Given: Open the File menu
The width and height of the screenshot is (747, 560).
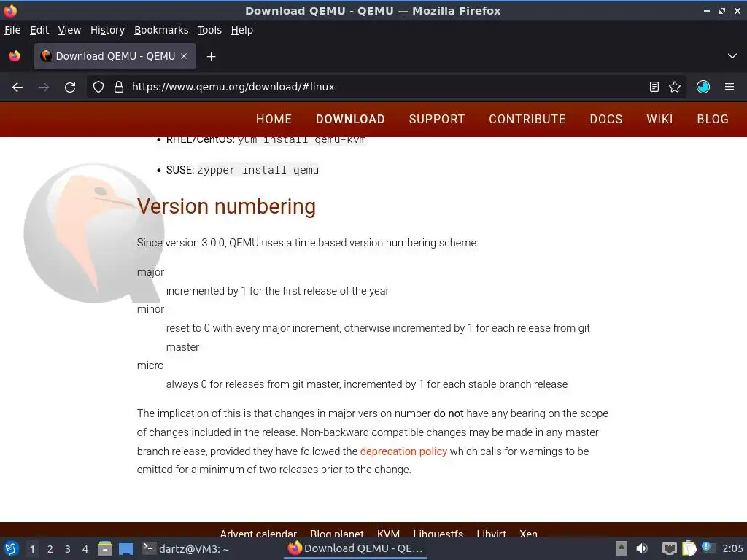Looking at the screenshot, I should (x=12, y=30).
